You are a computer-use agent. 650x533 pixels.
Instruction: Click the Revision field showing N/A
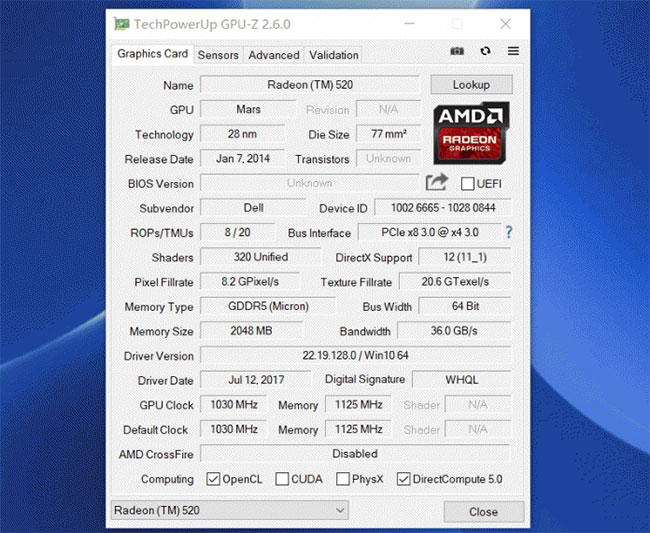coord(388,109)
